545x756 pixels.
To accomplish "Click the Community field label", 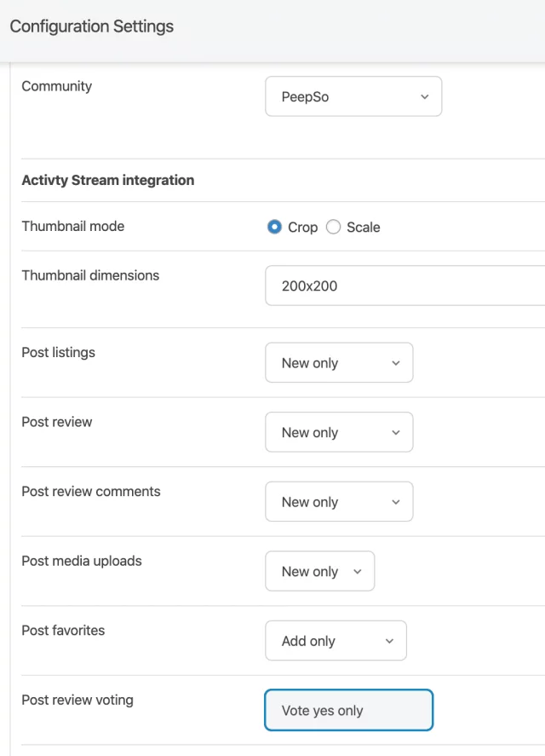I will (x=57, y=86).
